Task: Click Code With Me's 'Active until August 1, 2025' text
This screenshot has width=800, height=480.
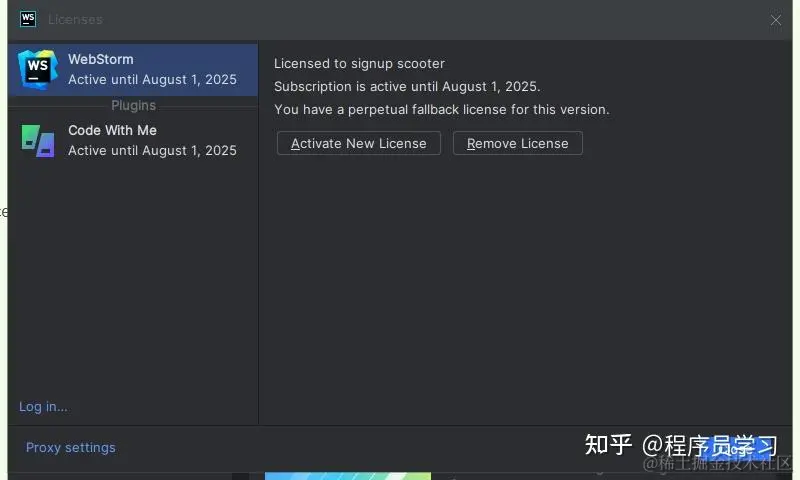Action: 152,150
